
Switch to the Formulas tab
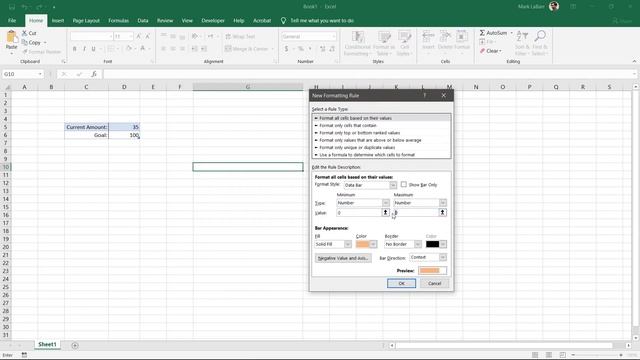pyautogui.click(x=118, y=20)
